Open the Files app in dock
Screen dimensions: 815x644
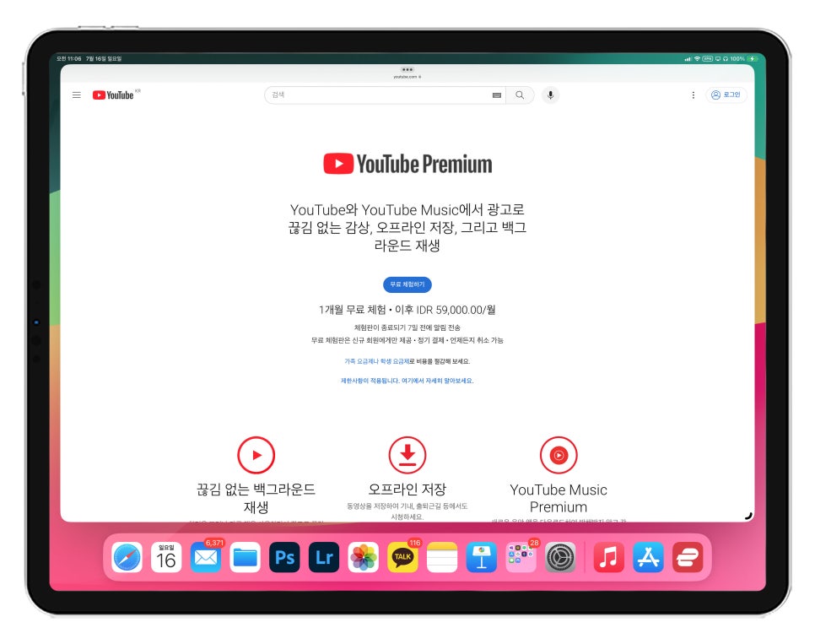tap(245, 557)
